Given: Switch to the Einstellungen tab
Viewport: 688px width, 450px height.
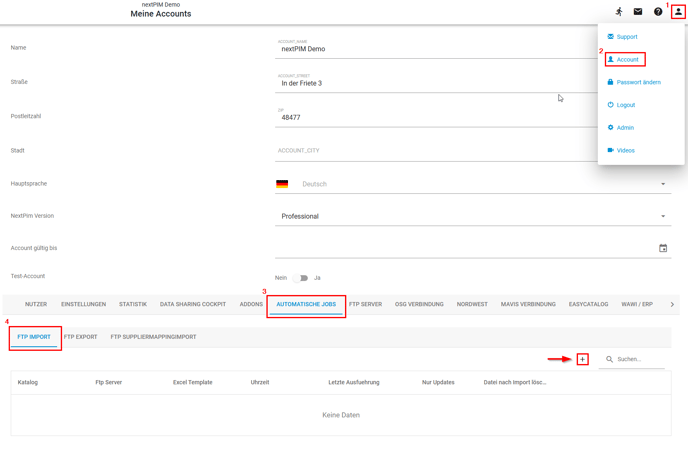Looking at the screenshot, I should (x=83, y=304).
